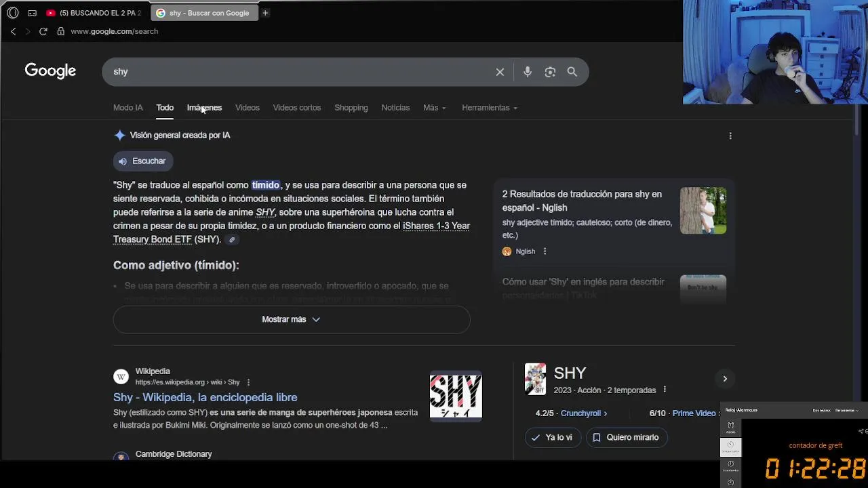Go forward using the forward arrow
Image resolution: width=868 pixels, height=488 pixels.
tap(28, 31)
